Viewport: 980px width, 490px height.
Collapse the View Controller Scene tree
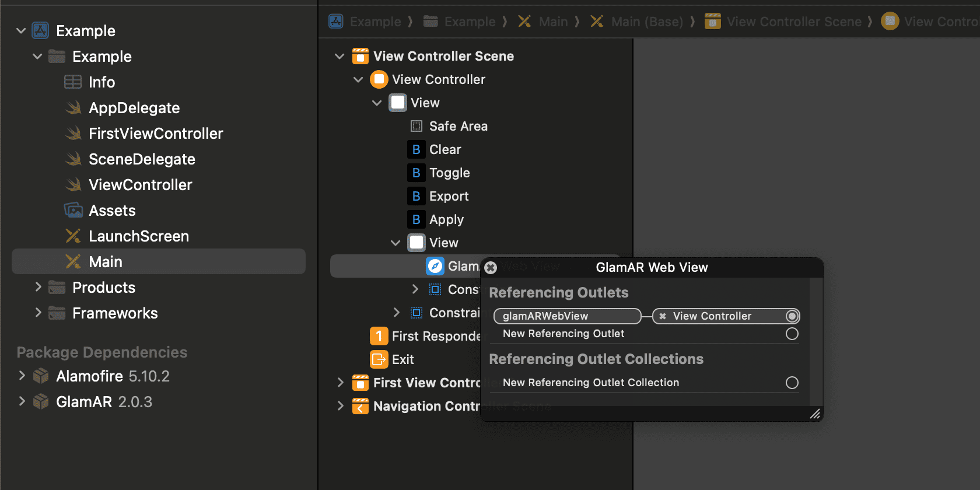click(x=339, y=56)
